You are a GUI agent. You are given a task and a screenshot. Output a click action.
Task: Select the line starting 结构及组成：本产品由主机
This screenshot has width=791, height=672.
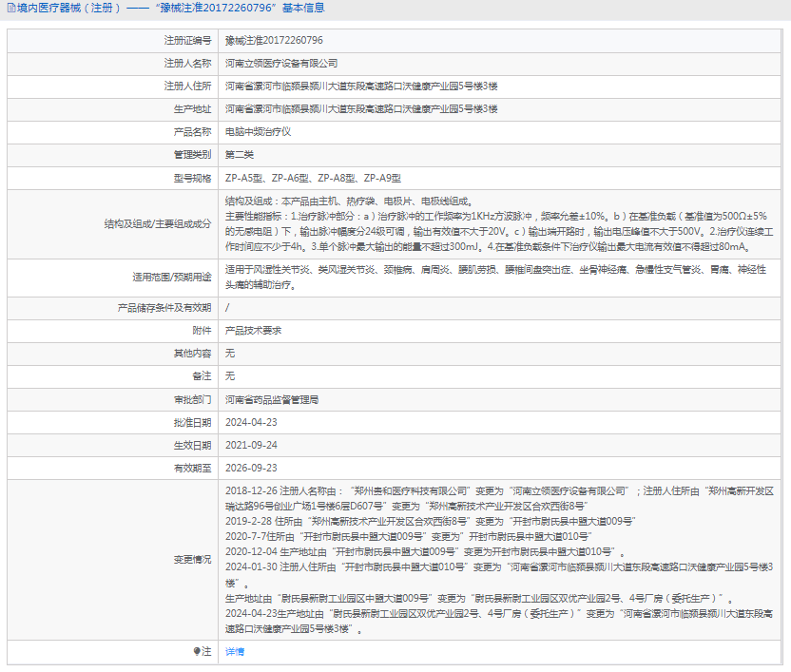point(349,202)
